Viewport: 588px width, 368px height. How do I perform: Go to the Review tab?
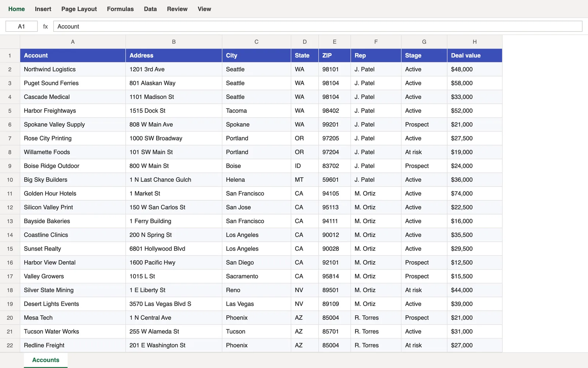(177, 9)
